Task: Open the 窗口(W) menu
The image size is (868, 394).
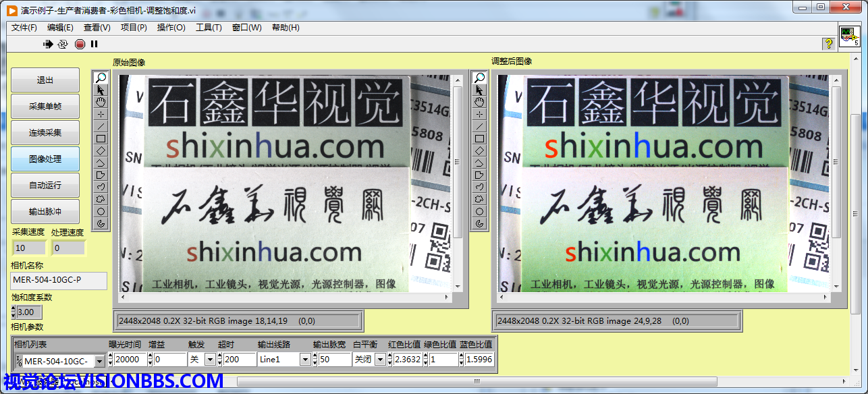Action: pyautogui.click(x=246, y=28)
